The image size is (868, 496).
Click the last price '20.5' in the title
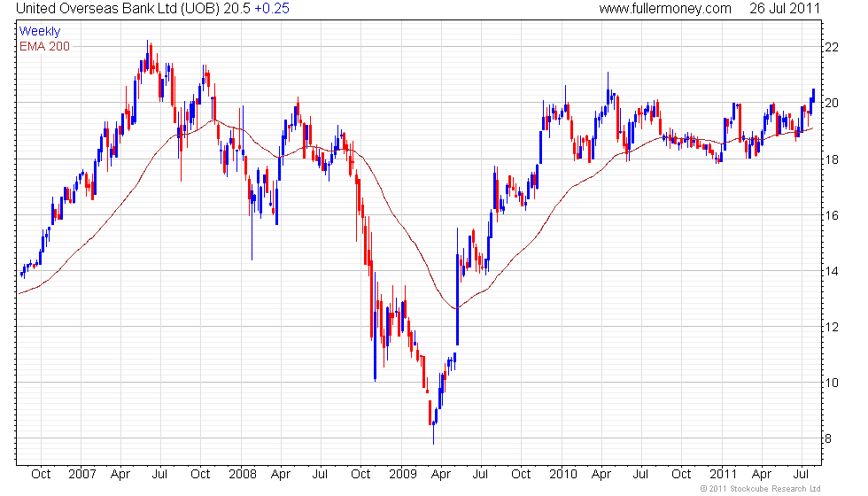tap(237, 9)
